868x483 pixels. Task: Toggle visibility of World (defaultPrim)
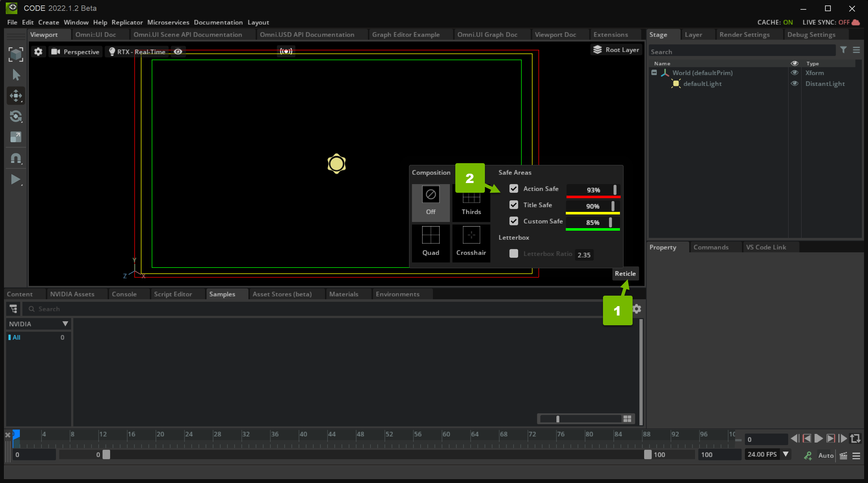(795, 73)
